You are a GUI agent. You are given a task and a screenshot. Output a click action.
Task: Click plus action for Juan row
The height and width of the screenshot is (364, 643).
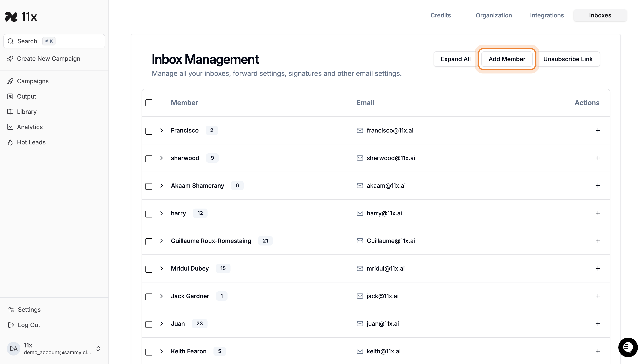pyautogui.click(x=598, y=324)
